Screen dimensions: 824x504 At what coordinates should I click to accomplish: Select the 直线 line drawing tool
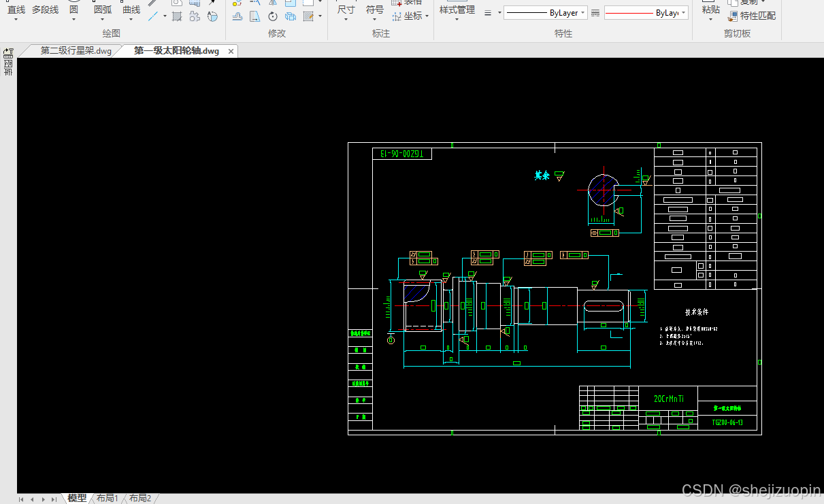tap(16, 10)
